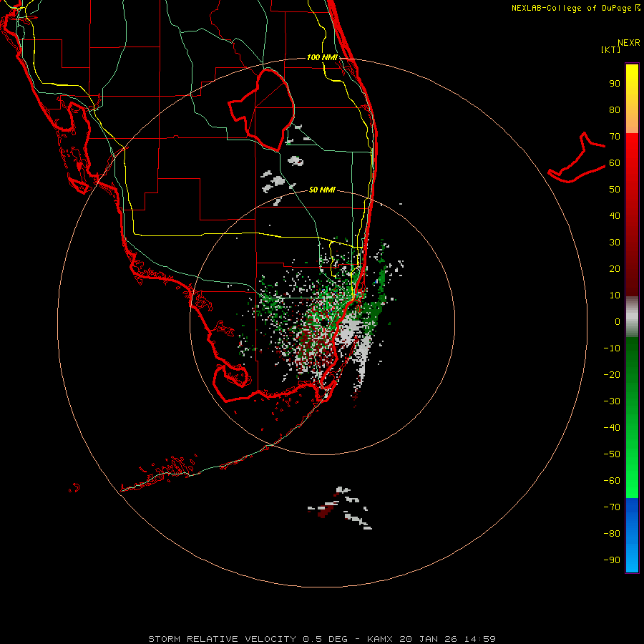
Task: Pick the light orange segment of color bar
Action: coord(632,119)
